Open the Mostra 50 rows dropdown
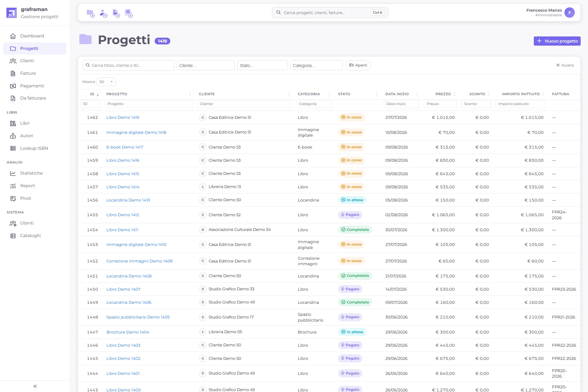 (x=106, y=82)
